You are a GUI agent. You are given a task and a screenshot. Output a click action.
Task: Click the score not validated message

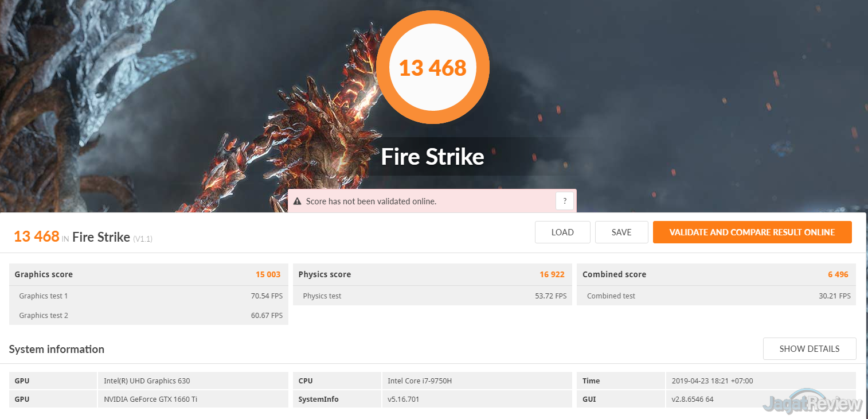371,201
